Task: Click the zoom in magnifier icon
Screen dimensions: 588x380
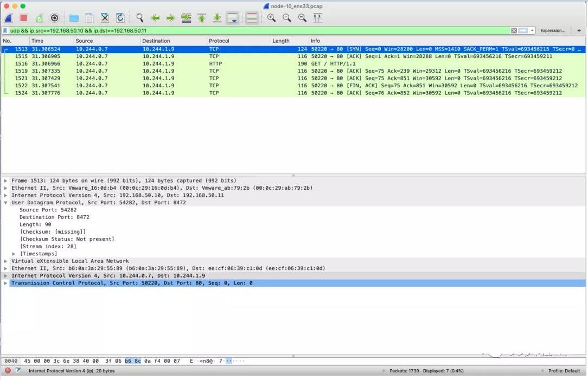Action: click(271, 18)
